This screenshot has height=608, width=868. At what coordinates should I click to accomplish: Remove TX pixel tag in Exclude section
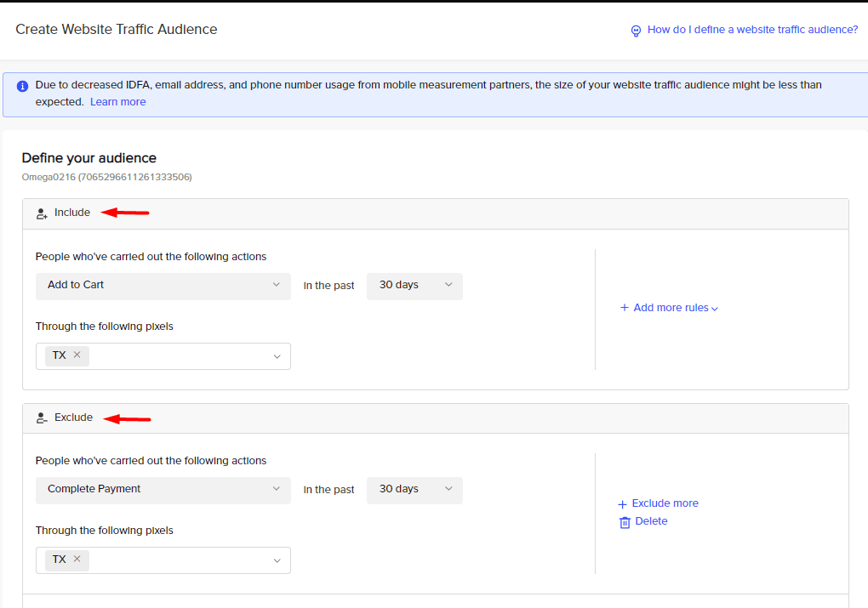click(x=77, y=560)
